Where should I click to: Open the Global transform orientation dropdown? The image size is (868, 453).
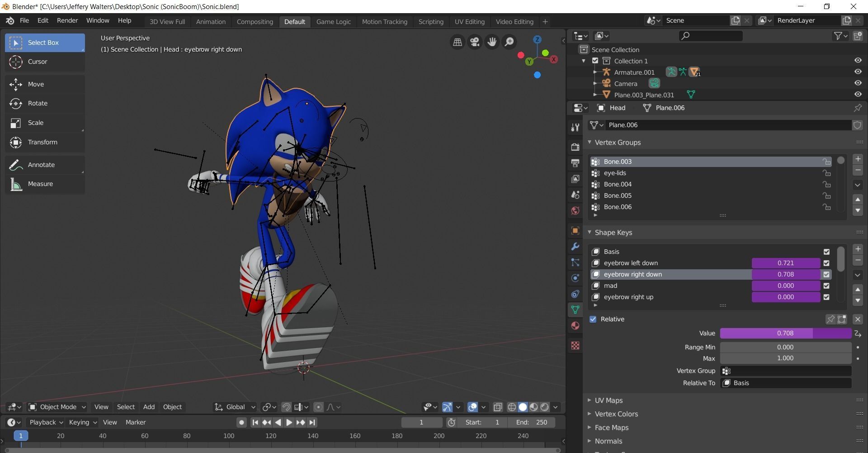pyautogui.click(x=235, y=407)
